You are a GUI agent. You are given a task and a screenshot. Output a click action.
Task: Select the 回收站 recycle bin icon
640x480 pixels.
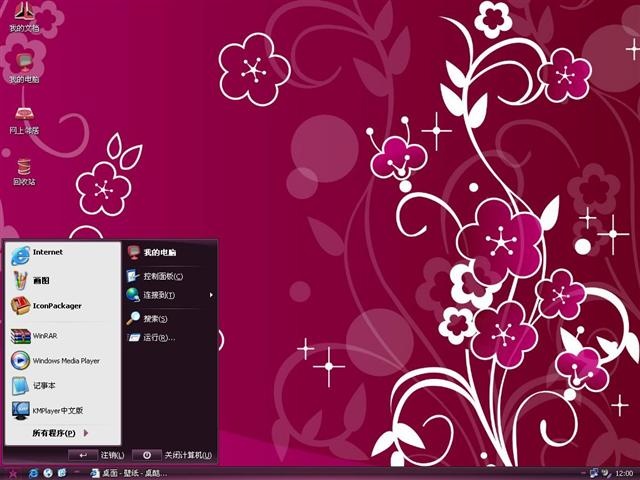[x=24, y=171]
